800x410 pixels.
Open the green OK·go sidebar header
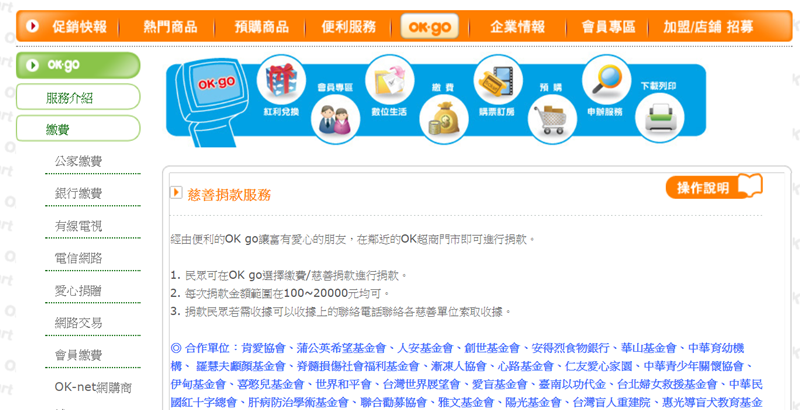(78, 65)
